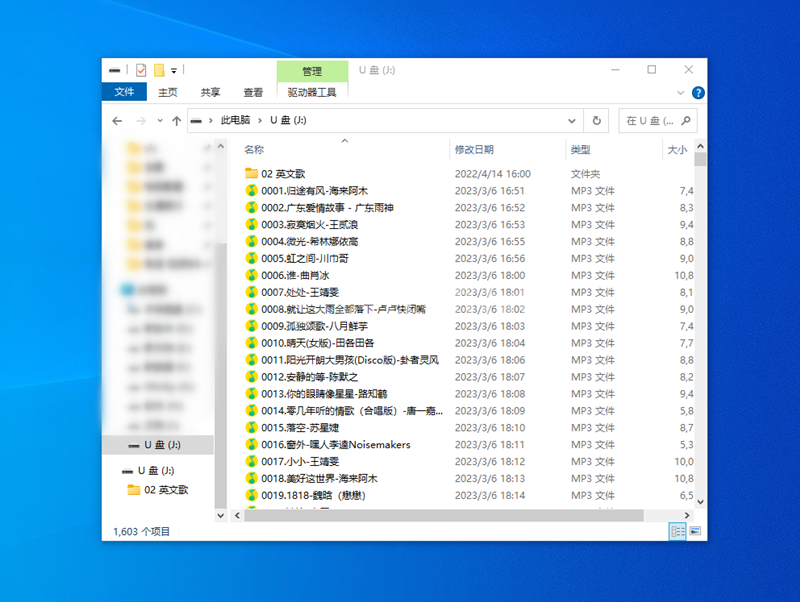
Task: Select the folder icon of 02 英文歌 in file list
Action: 251,173
